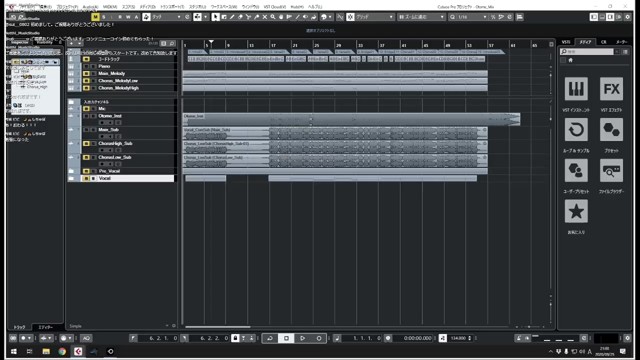Open track preset dropdown arrow above track list
Image resolution: width=640 pixels, height=360 pixels.
(x=80, y=43)
